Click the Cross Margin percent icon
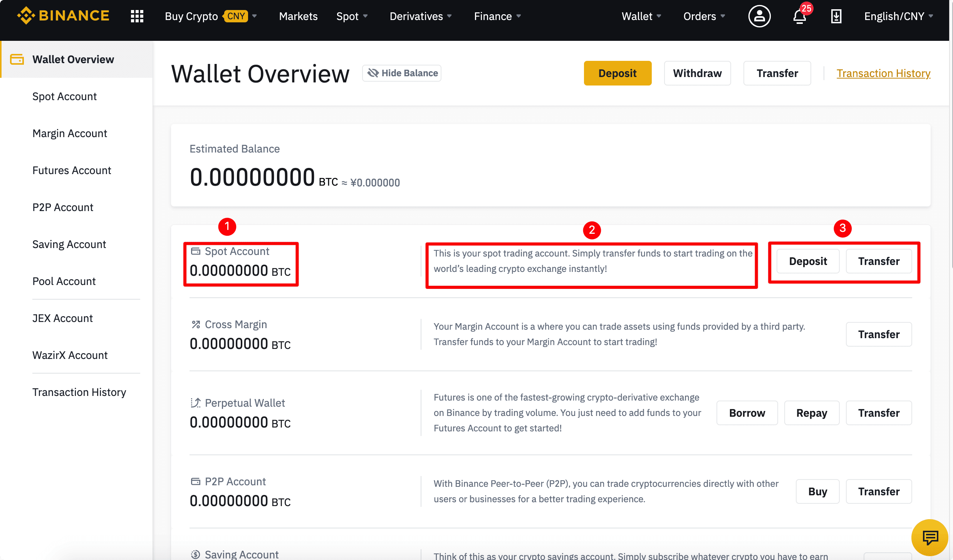Image resolution: width=953 pixels, height=560 pixels. click(196, 324)
